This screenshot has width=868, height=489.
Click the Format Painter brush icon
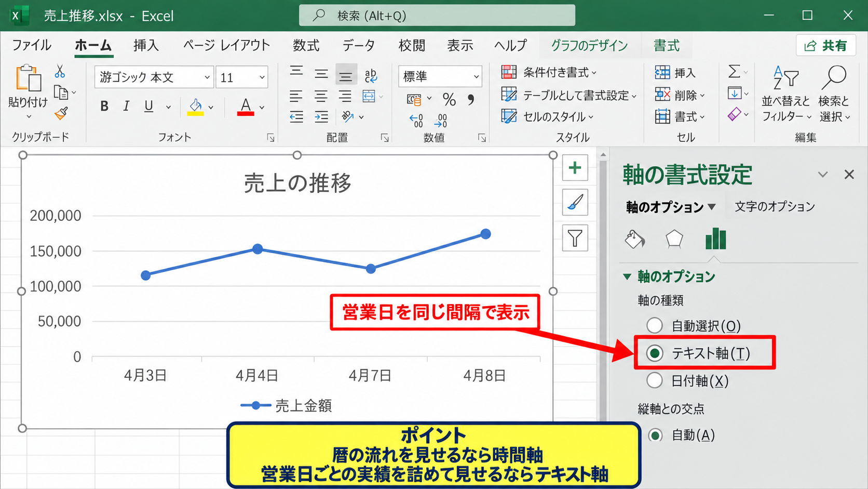[61, 113]
